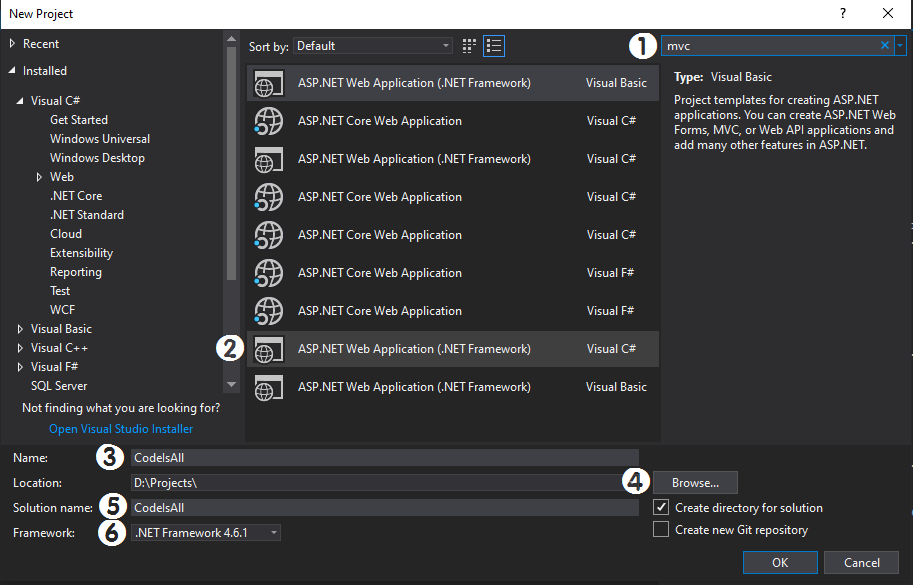Select the first ASP.NET Web Application Visual Basic template

click(x=453, y=83)
